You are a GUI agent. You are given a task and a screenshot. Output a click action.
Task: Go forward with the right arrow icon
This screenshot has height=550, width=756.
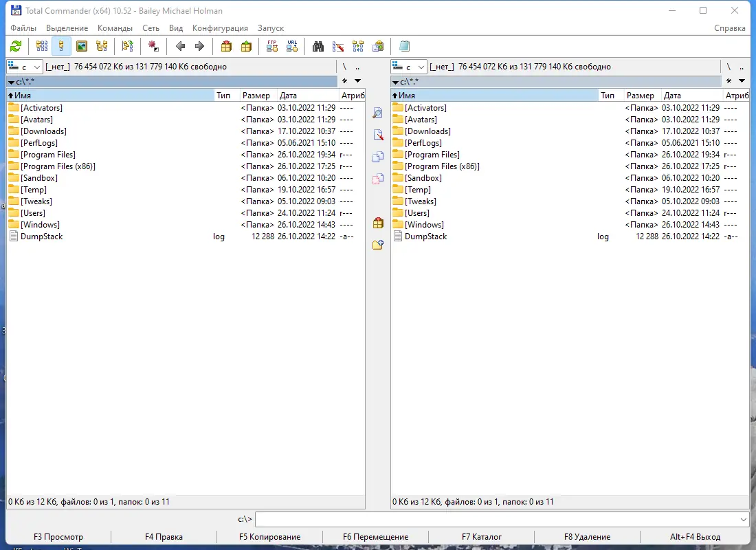click(x=199, y=46)
